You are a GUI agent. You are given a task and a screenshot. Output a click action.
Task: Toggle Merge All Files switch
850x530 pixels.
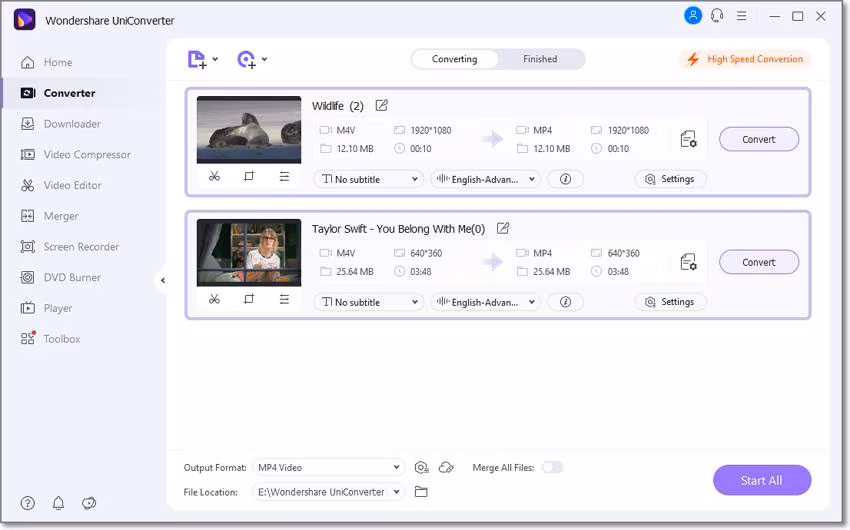pyautogui.click(x=552, y=467)
